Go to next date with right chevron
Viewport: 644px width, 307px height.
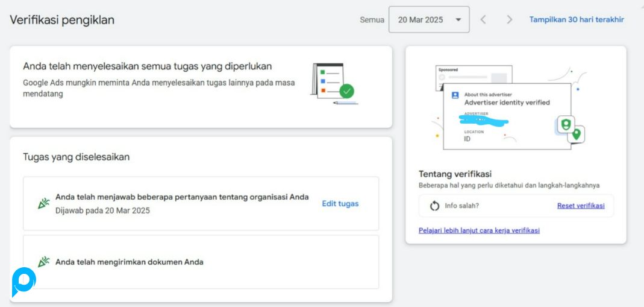point(510,20)
